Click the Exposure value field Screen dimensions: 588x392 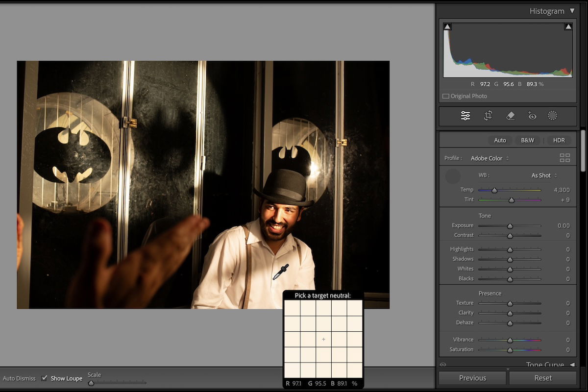click(x=563, y=225)
